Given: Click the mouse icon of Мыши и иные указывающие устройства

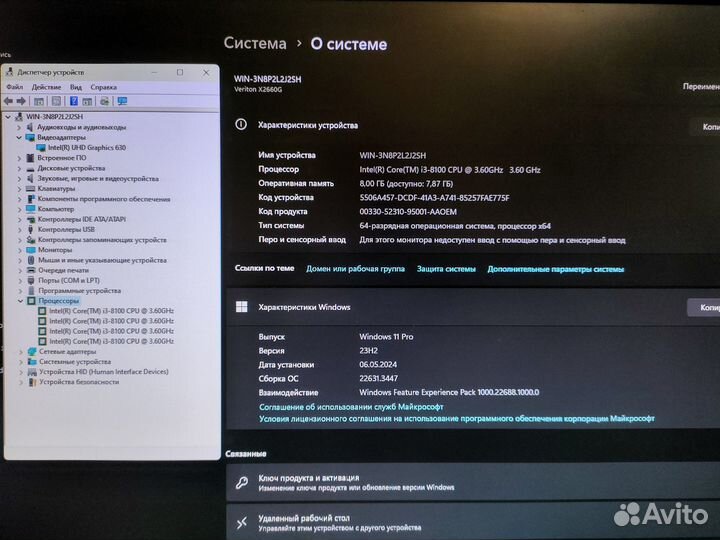Looking at the screenshot, I should (x=31, y=260).
